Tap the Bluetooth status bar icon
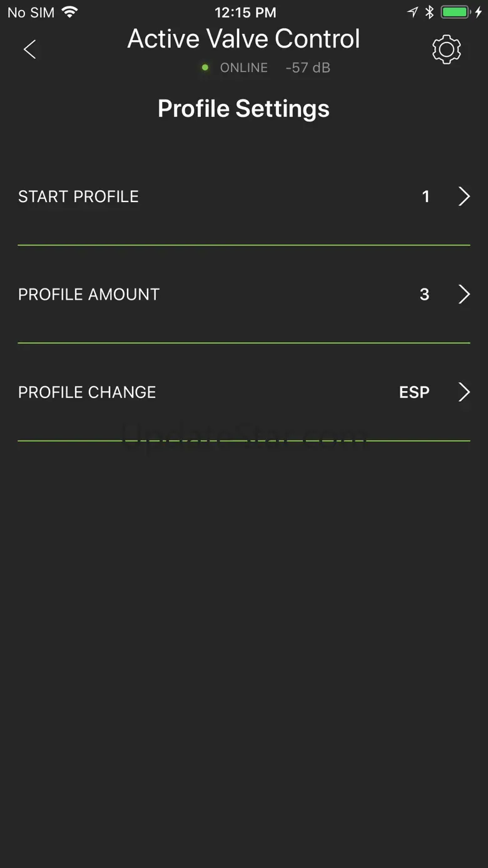Viewport: 488px width, 868px height. click(429, 12)
